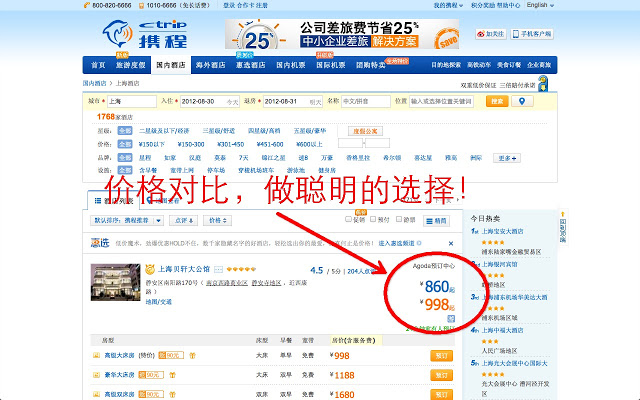Click the picture icon in the 高级双床房 row
This screenshot has width=640, height=400.
(96, 394)
